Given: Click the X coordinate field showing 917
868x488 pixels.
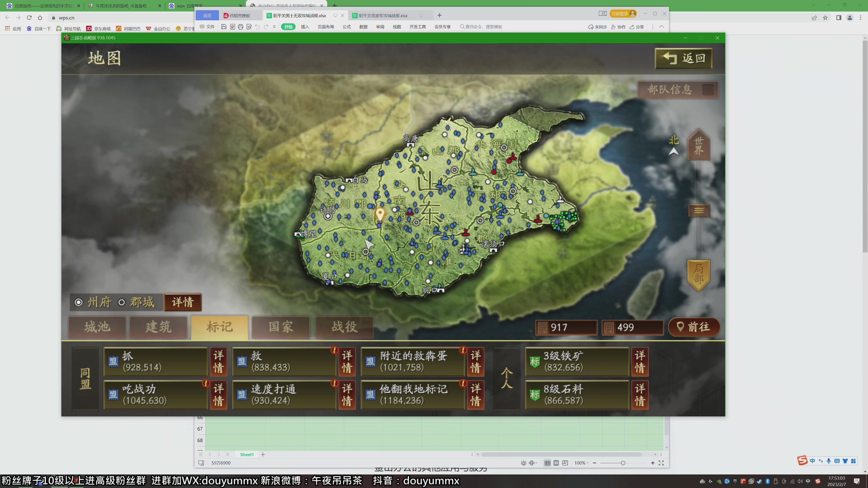Looking at the screenshot, I should point(566,327).
